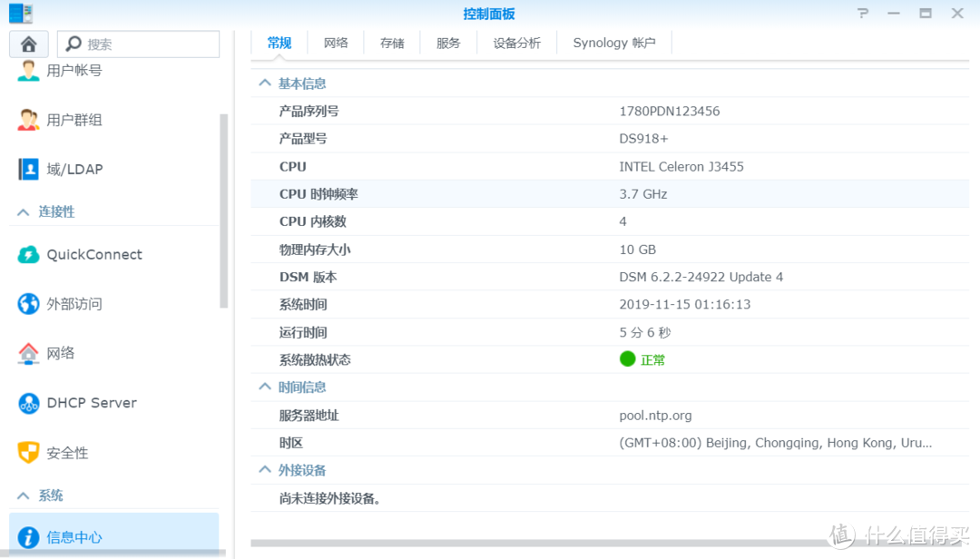The height and width of the screenshot is (559, 980).
Task: Open DHCP Server settings icon
Action: point(25,402)
